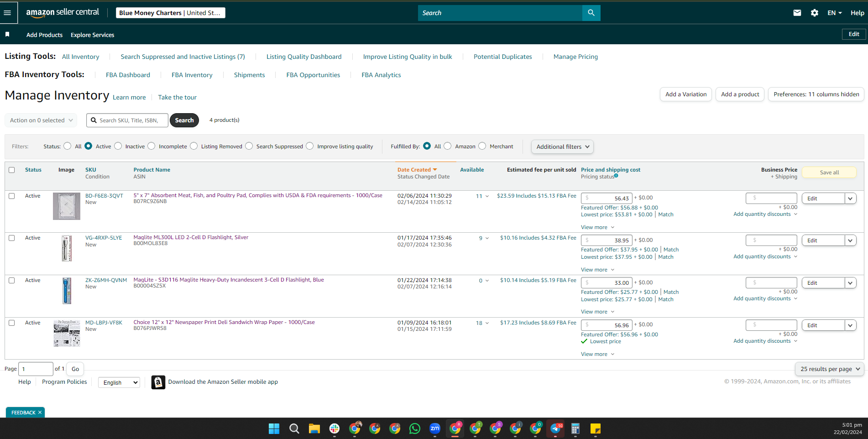Expand the Additional filters dropdown
868x439 pixels.
(x=562, y=146)
